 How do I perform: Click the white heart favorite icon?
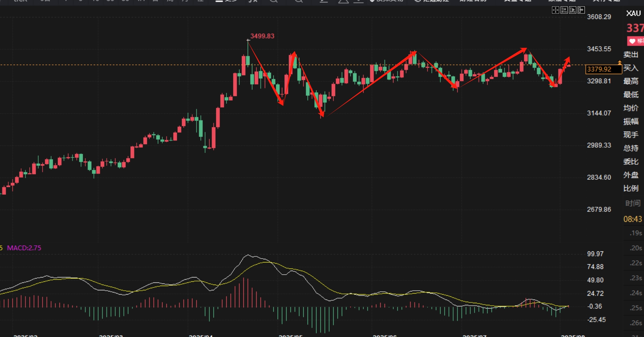pos(632,41)
